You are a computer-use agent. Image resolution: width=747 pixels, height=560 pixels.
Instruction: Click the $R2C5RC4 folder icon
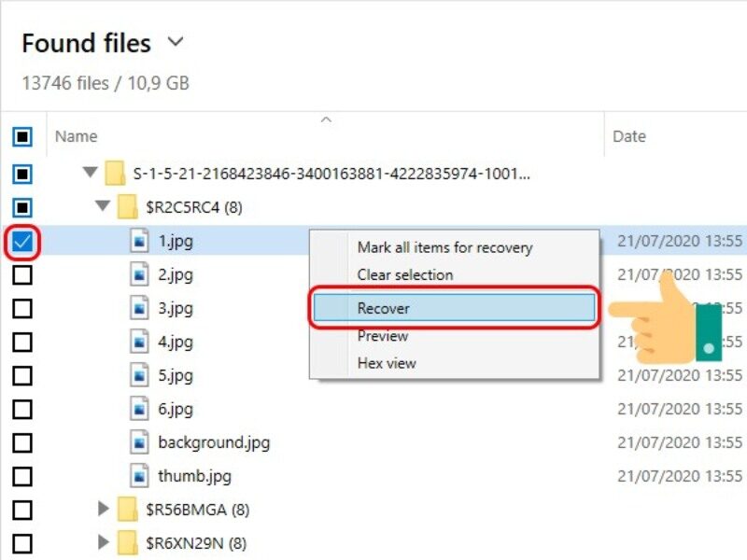click(128, 207)
